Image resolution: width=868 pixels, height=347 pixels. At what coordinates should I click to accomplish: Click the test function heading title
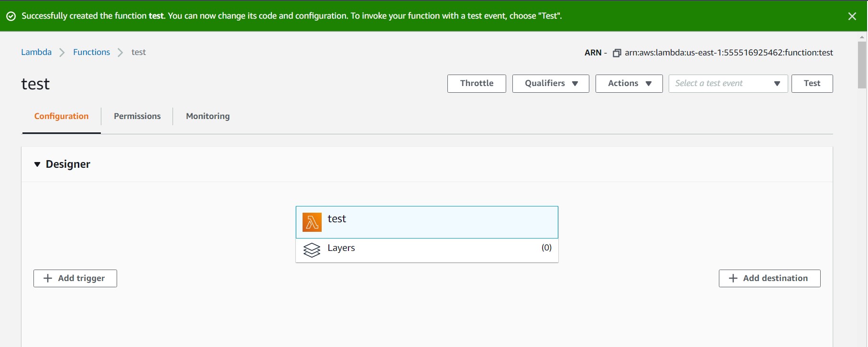(35, 84)
